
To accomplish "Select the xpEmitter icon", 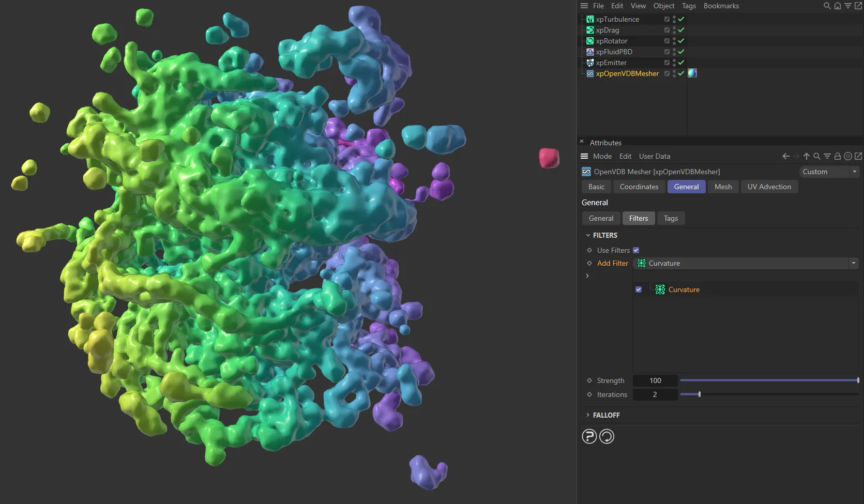I will pyautogui.click(x=590, y=63).
